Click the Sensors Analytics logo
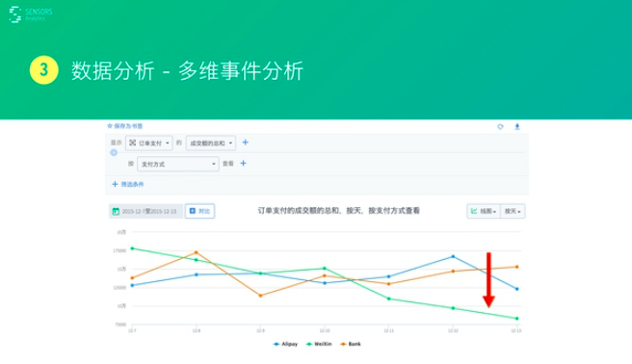632x364 pixels. point(31,14)
